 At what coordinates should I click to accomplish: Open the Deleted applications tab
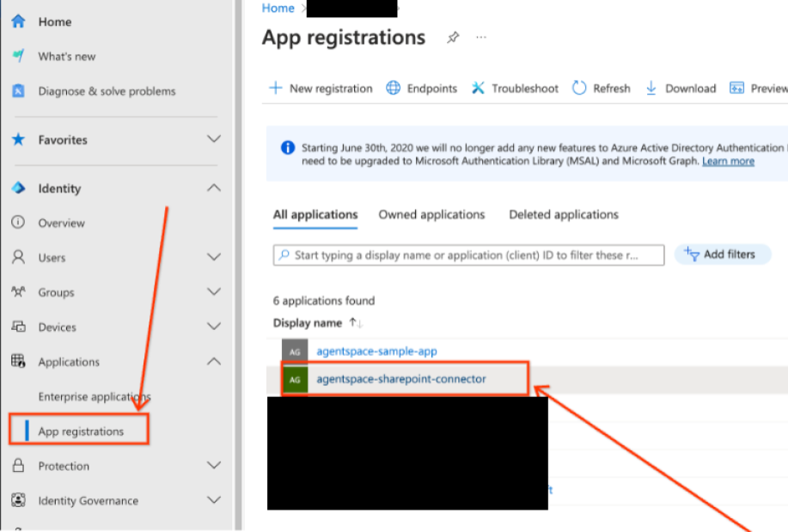coord(563,214)
